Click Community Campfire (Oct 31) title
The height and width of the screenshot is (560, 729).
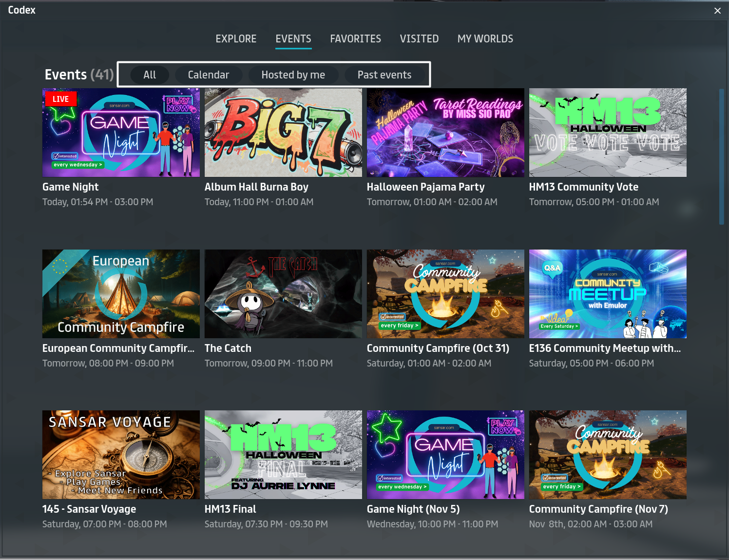(x=438, y=348)
